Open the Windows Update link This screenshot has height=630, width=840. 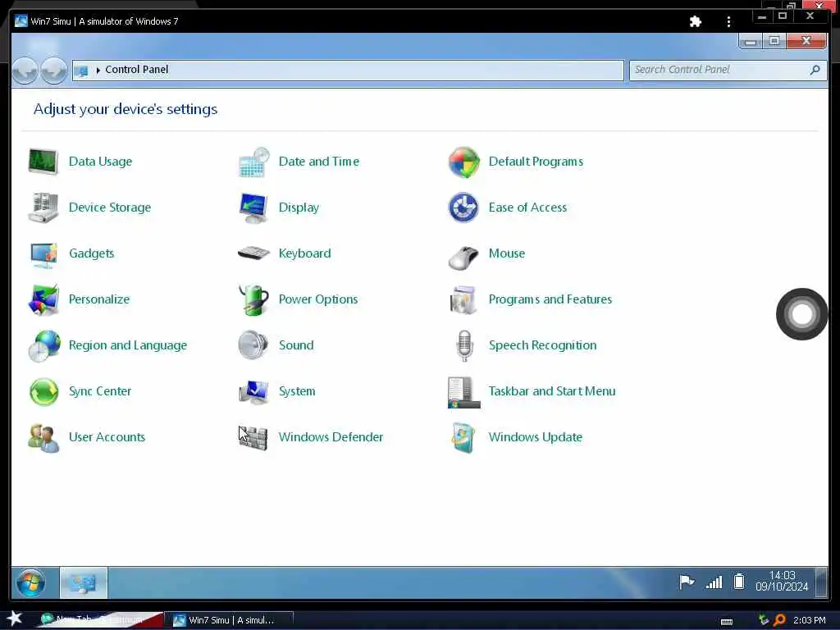535,437
